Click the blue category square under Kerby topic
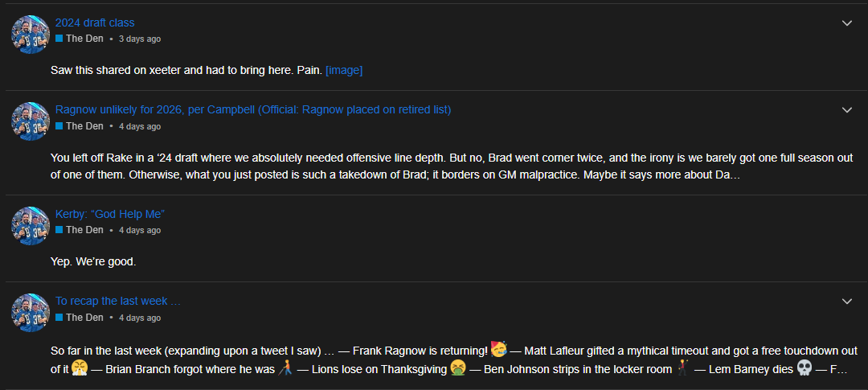This screenshot has width=868, height=390. (59, 230)
